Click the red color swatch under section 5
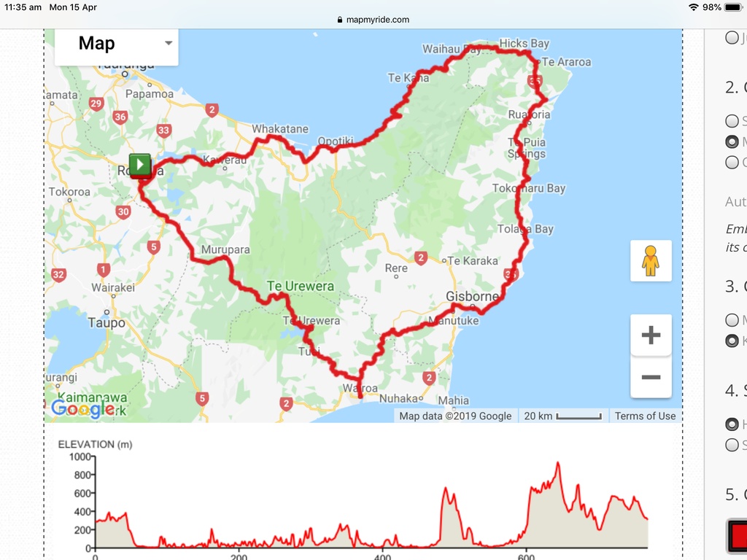The height and width of the screenshot is (560, 747). [x=737, y=536]
